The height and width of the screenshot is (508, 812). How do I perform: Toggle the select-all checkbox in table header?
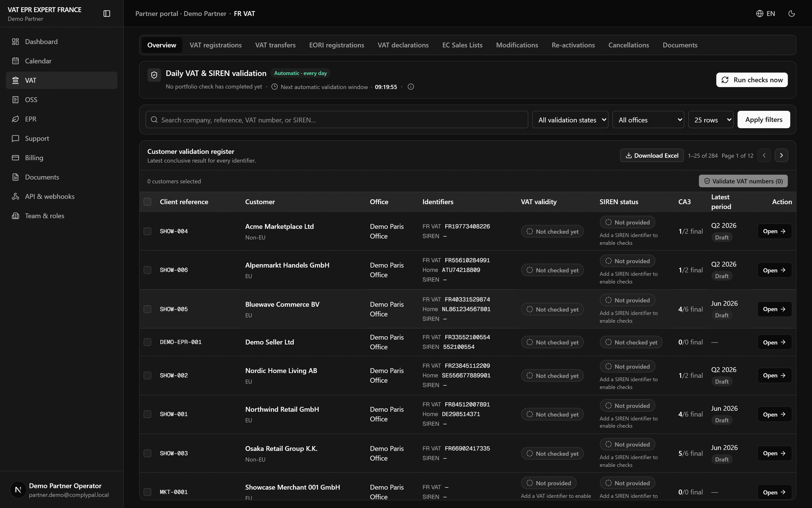tap(147, 202)
